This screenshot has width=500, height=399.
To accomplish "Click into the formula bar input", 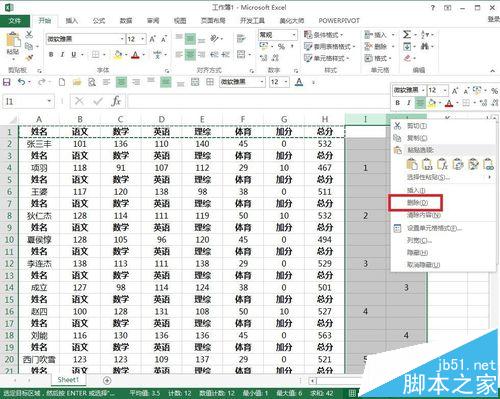I will 259,101.
